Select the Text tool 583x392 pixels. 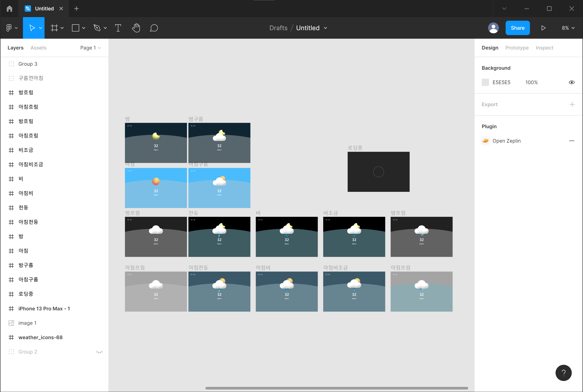pyautogui.click(x=118, y=28)
